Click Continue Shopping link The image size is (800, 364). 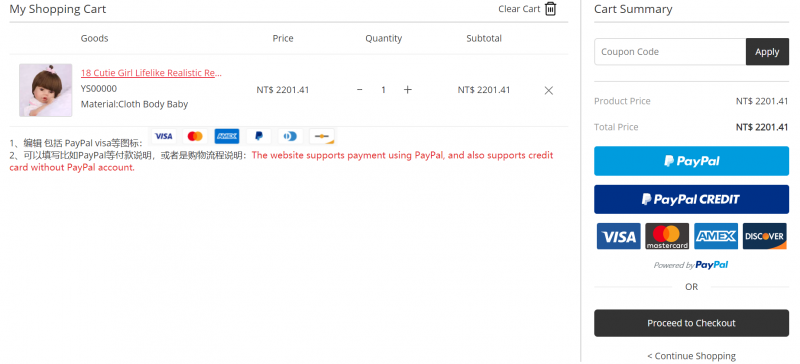click(x=691, y=356)
